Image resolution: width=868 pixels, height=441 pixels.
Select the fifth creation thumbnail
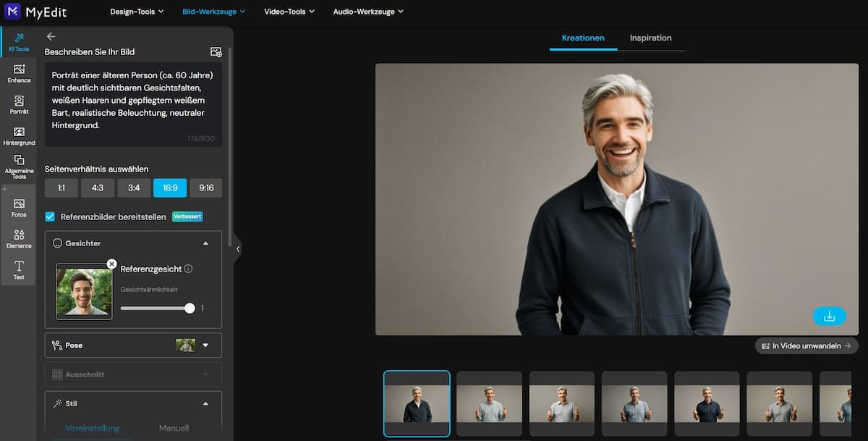tap(707, 403)
